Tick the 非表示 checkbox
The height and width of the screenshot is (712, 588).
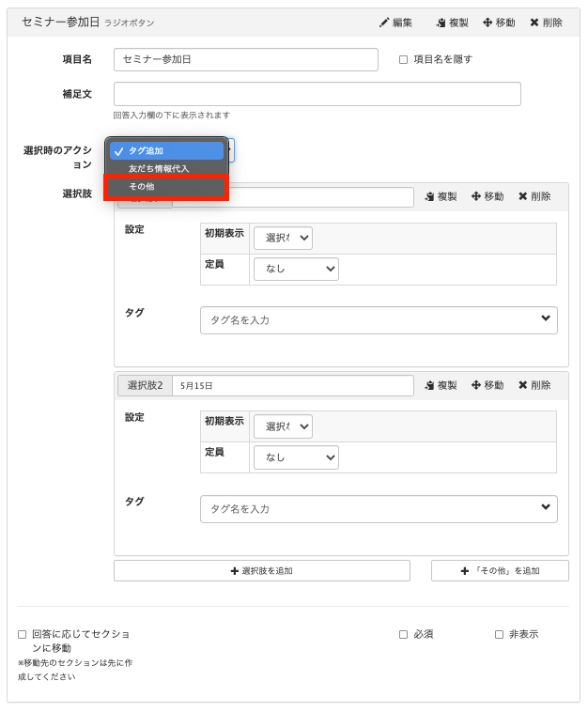click(499, 634)
